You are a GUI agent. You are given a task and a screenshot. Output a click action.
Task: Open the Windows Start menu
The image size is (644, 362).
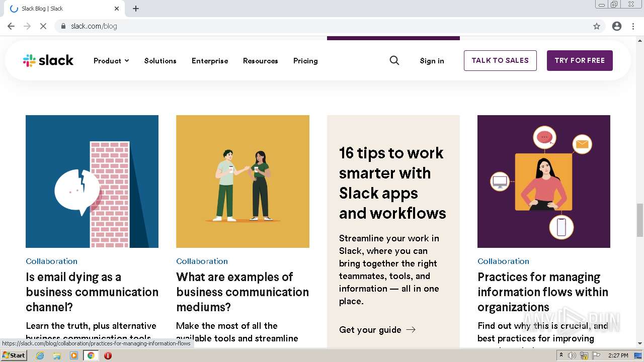coord(14,355)
